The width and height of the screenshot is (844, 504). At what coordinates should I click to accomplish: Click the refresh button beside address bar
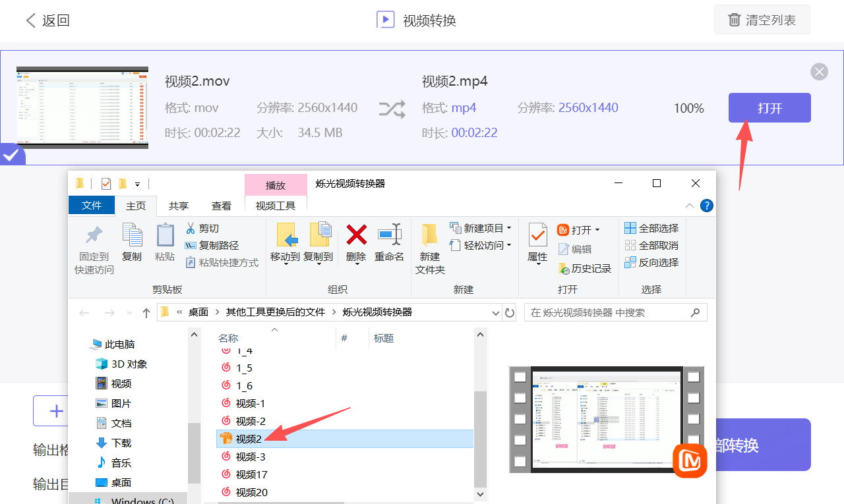click(509, 312)
